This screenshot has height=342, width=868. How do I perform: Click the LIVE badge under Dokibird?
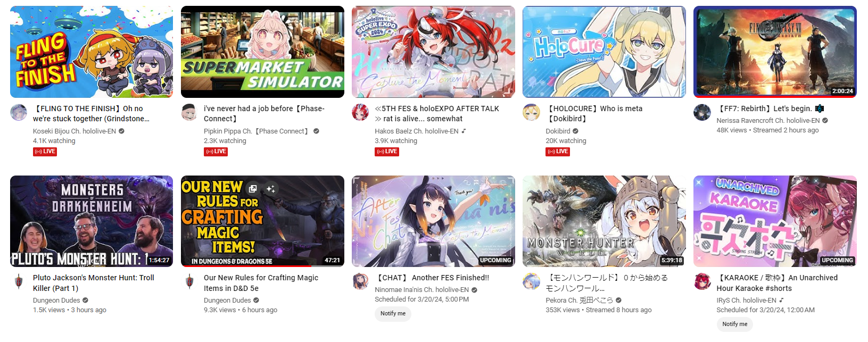[558, 152]
